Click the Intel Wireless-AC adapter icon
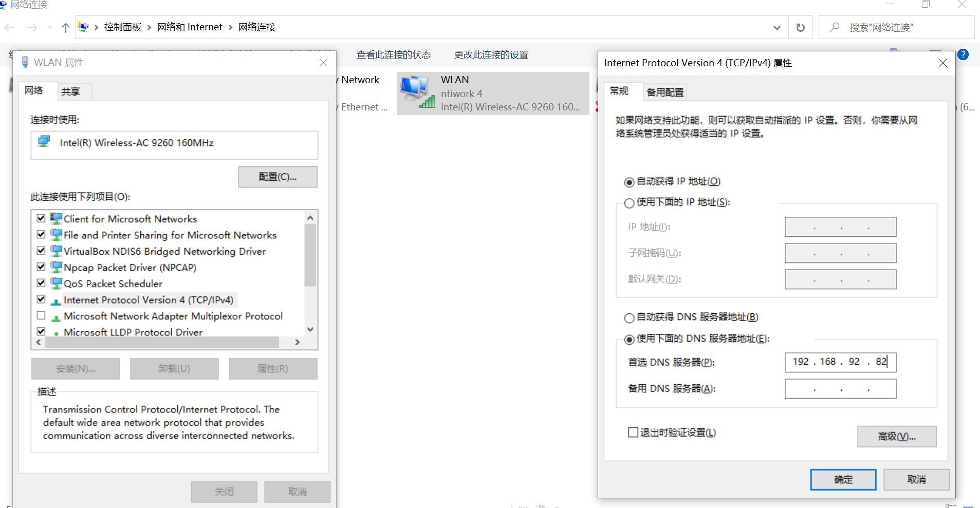This screenshot has height=508, width=980. tap(44, 142)
